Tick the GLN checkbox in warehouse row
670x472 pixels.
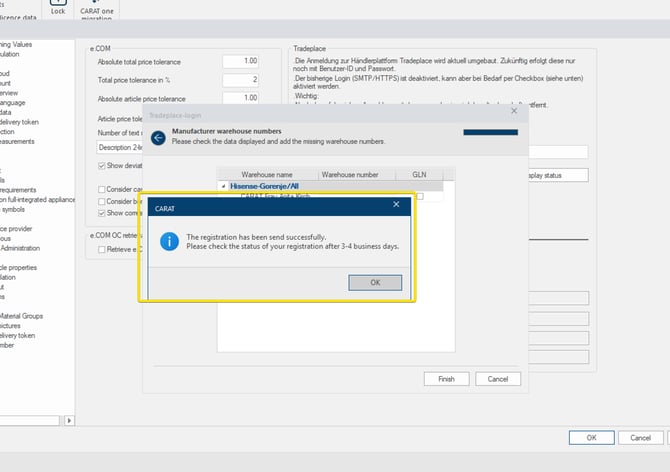click(x=420, y=196)
